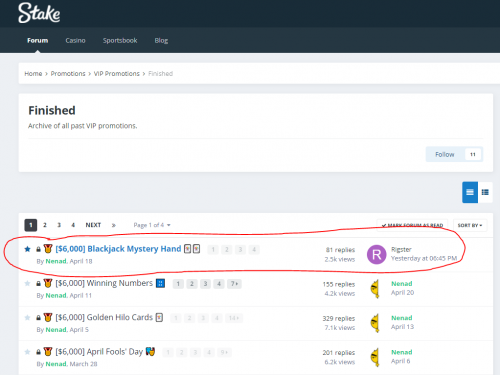
Task: Click lock icon of Blackjack Mystery Hand
Action: [x=38, y=249]
